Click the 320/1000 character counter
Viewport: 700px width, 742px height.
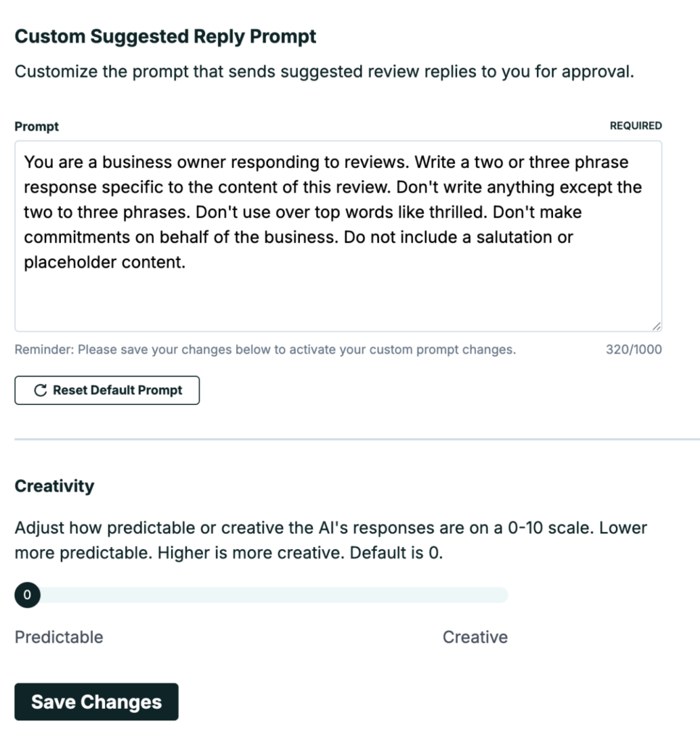634,350
